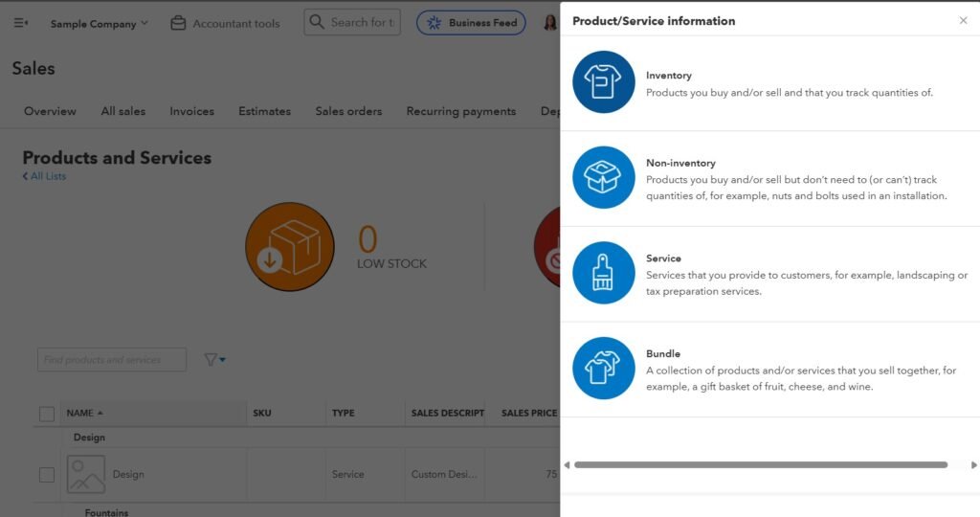Pick the Service paintbrush icon
The image size is (980, 517).
604,273
